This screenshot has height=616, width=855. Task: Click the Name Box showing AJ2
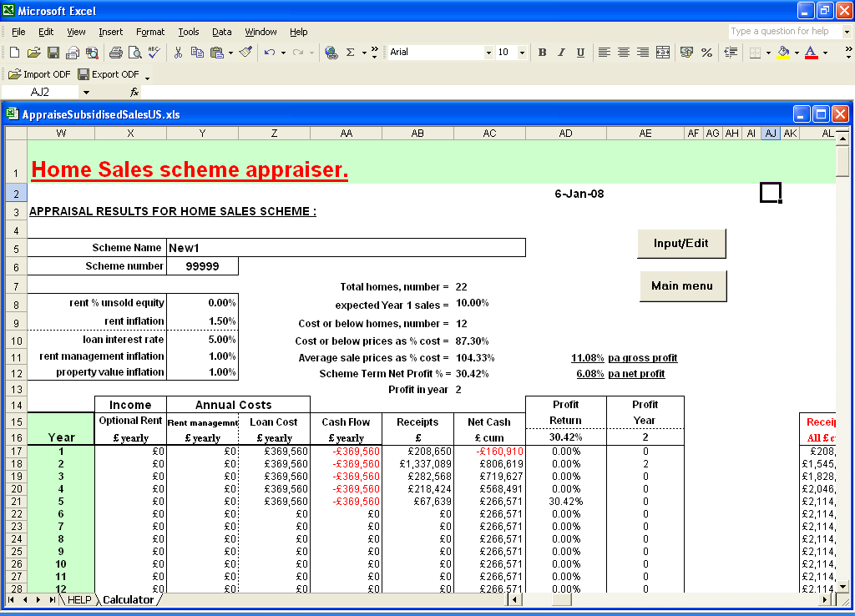coord(41,92)
